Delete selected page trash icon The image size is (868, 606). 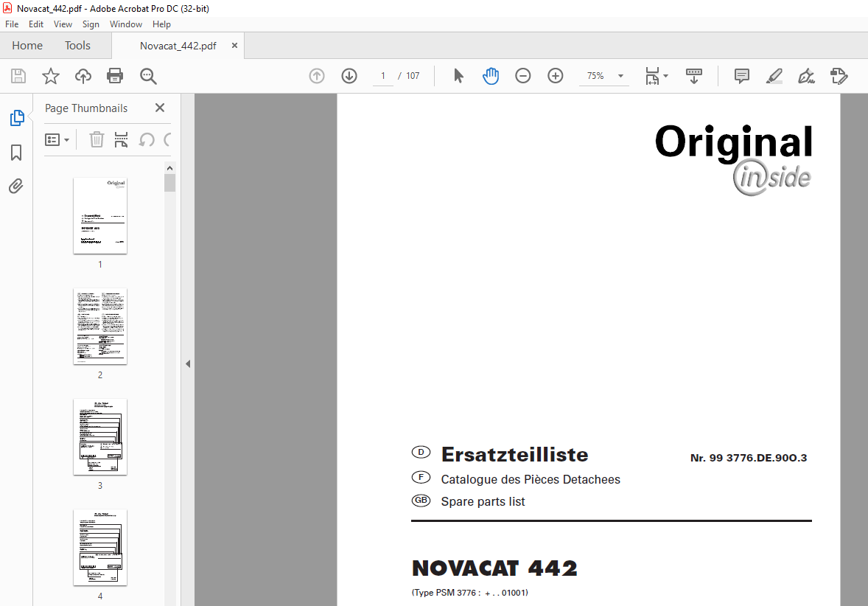(x=97, y=139)
